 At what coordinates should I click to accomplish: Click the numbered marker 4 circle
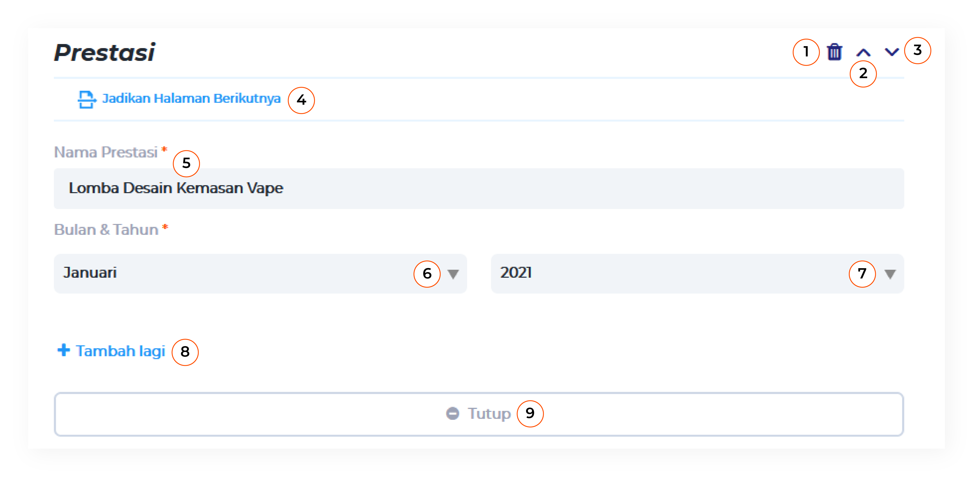pyautogui.click(x=301, y=100)
